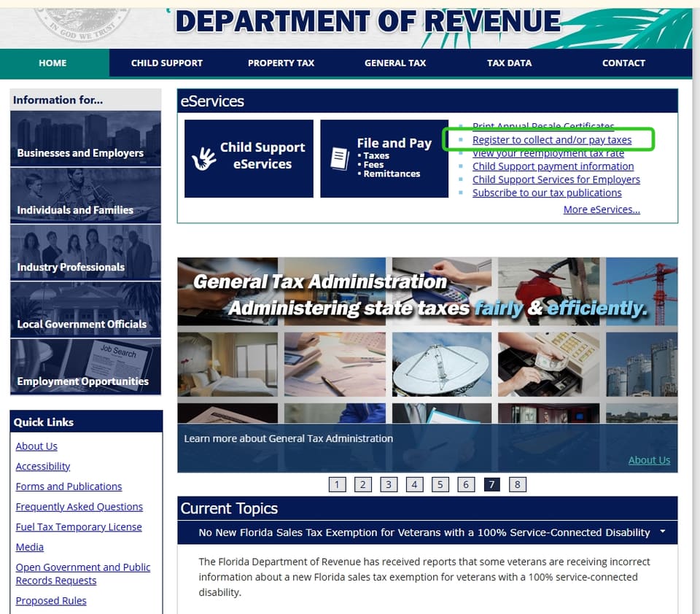Open Child Support payment information link
700x614 pixels.
[553, 166]
